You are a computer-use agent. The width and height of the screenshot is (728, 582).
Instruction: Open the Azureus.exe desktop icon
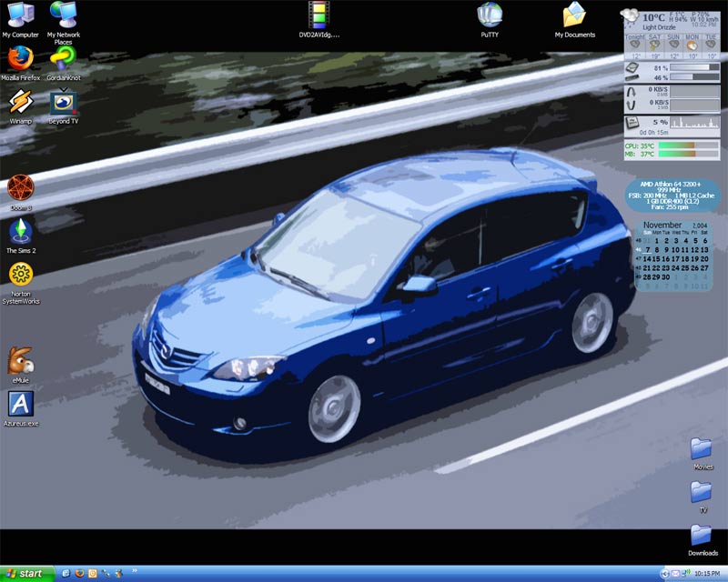(20, 405)
